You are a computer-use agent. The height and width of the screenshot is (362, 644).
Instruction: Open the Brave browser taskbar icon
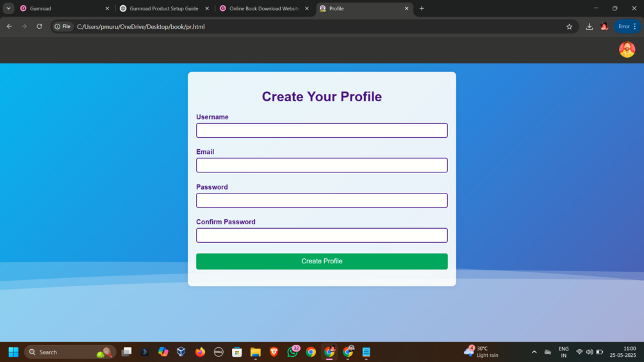[x=274, y=352]
